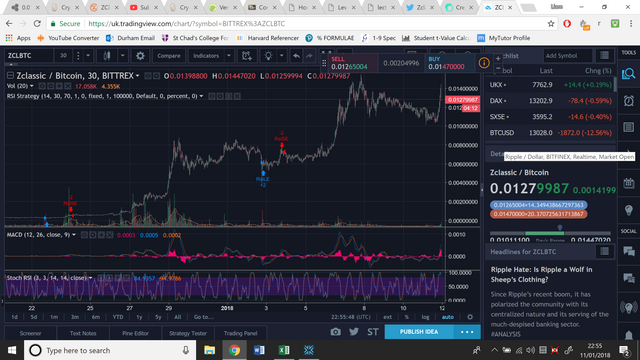Toggle the main chart legend collapse box
The width and height of the screenshot is (640, 360).
[11, 76]
